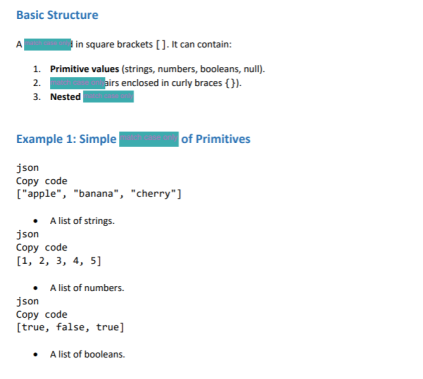Click the 'A list of booleans.' bullet
This screenshot has height=379, width=423.
(87, 354)
